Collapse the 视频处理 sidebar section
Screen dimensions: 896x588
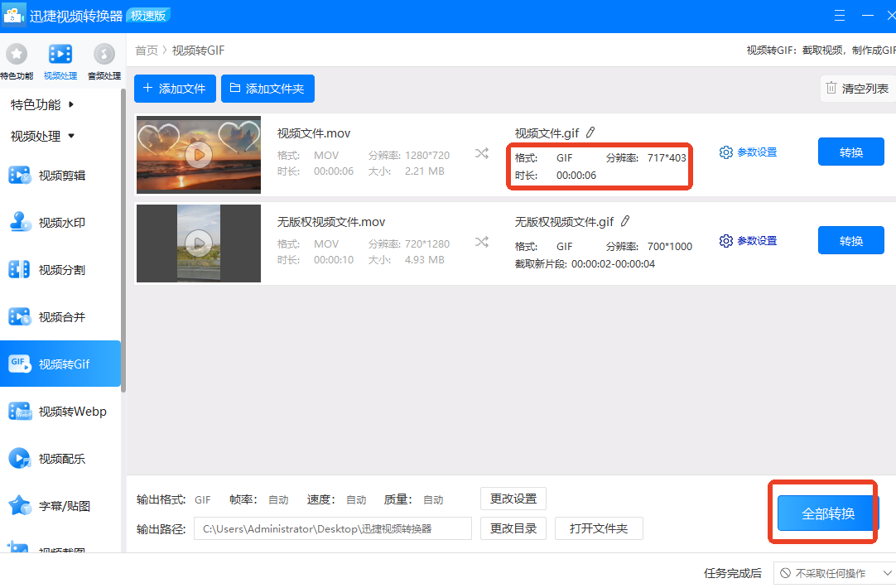pos(42,136)
